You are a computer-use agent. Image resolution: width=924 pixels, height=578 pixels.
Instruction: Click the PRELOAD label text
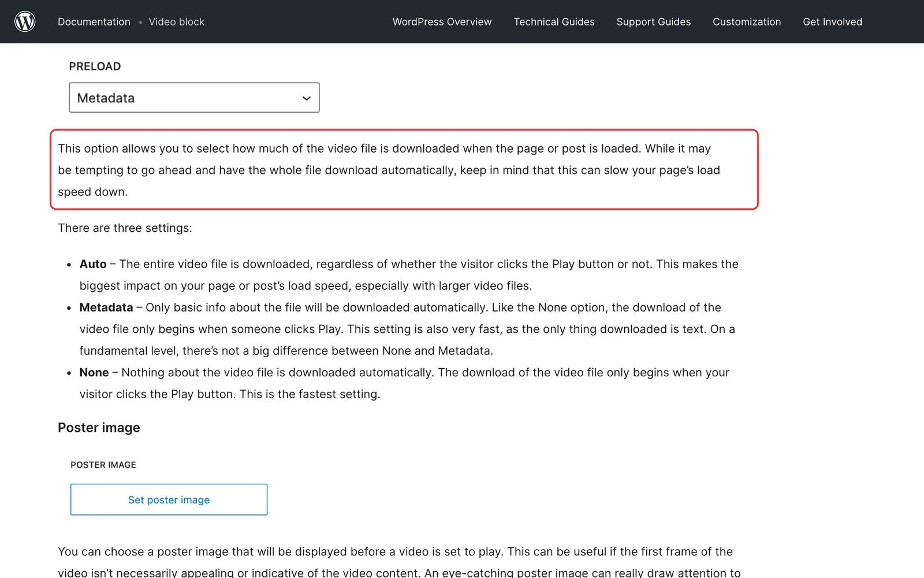[95, 66]
